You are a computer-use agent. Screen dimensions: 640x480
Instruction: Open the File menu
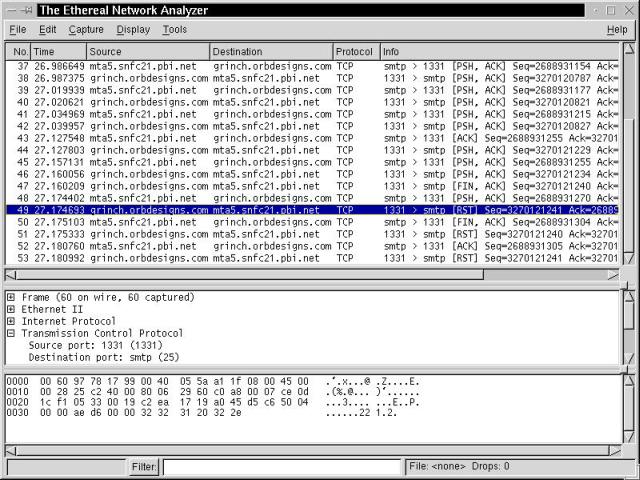[17, 30]
